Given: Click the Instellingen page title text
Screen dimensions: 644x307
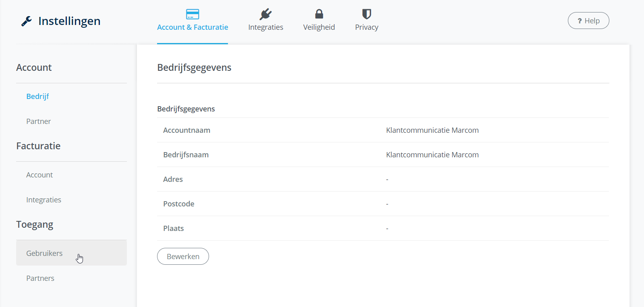Looking at the screenshot, I should coord(69,21).
